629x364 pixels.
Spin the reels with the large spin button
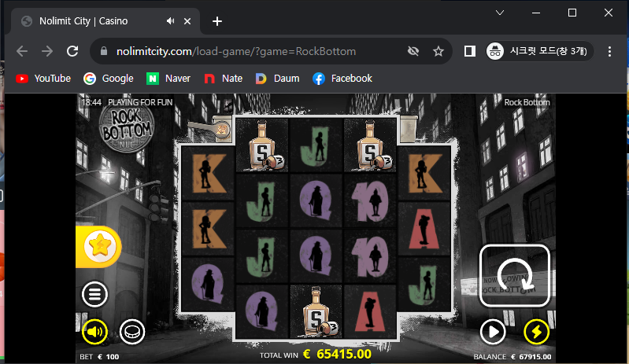click(514, 275)
